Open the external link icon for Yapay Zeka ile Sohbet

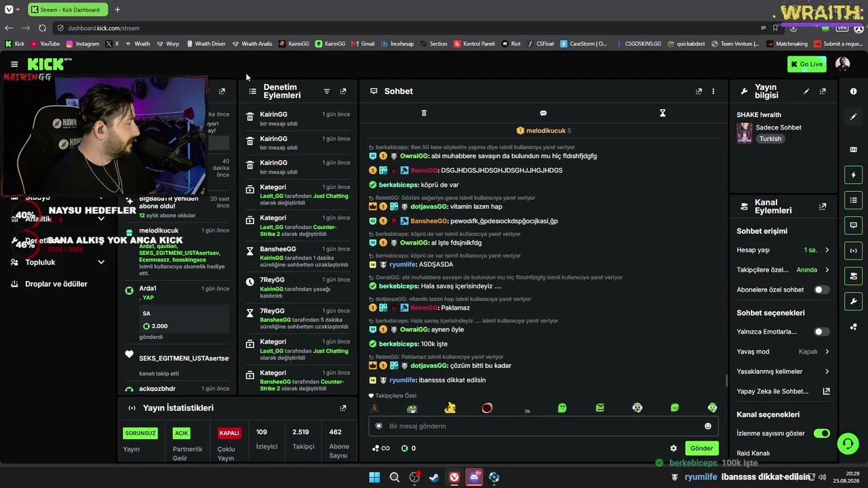[x=826, y=391]
